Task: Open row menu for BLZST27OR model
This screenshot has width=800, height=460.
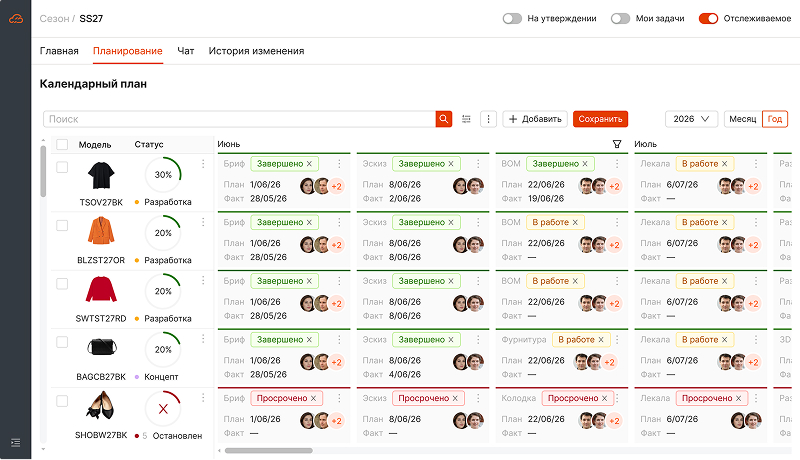Action: [203, 222]
